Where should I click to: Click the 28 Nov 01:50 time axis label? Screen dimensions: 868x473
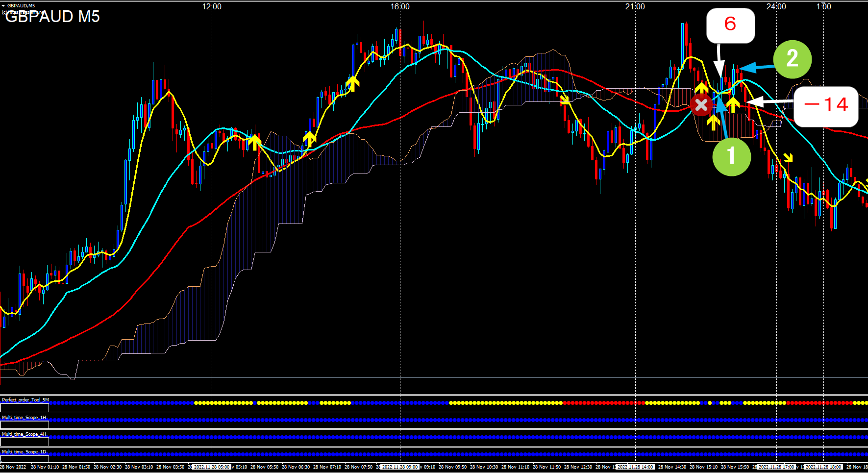[76, 467]
